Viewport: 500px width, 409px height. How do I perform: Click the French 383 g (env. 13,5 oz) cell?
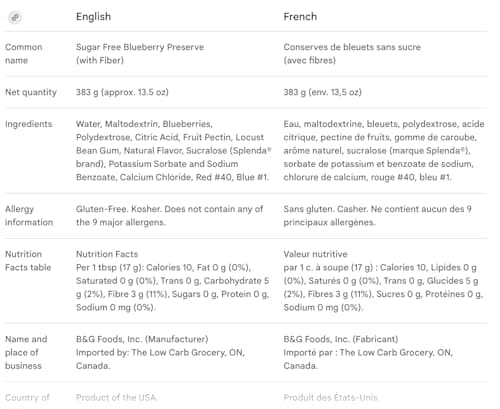point(323,92)
